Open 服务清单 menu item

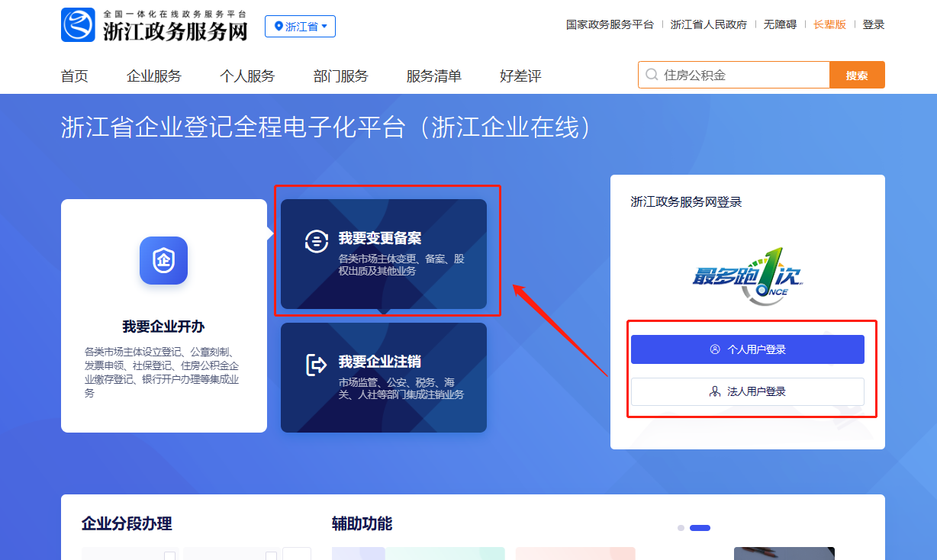tap(433, 76)
